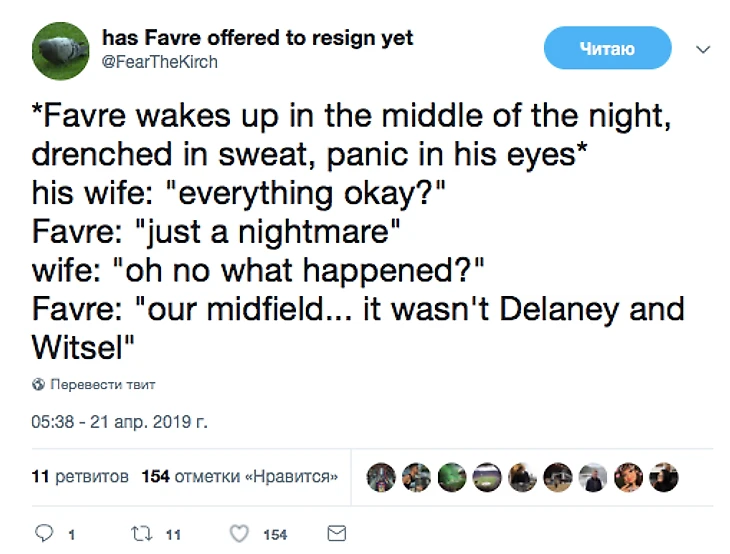Click the globe icon beside Перевести твит
730x554 pixels.
click(38, 384)
